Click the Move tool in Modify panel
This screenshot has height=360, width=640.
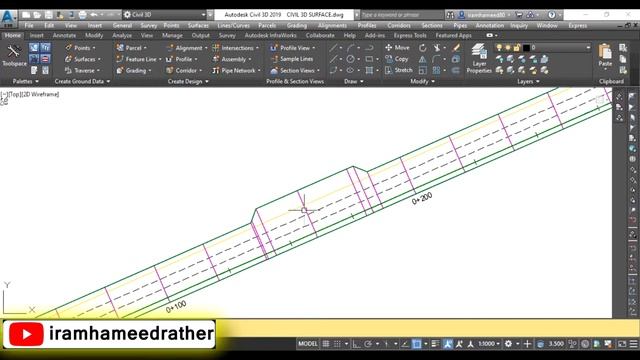(397, 48)
